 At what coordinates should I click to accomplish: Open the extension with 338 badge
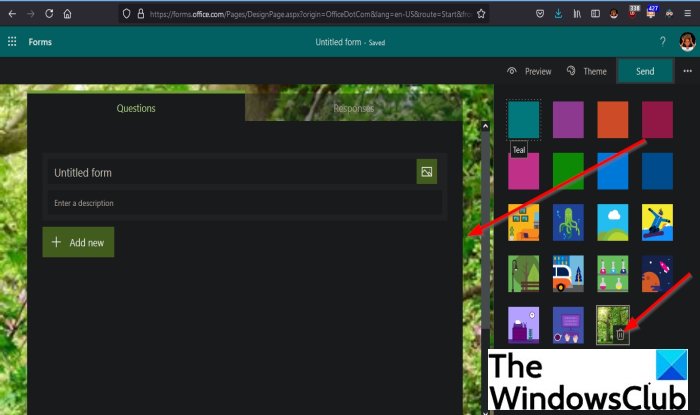pyautogui.click(x=633, y=12)
